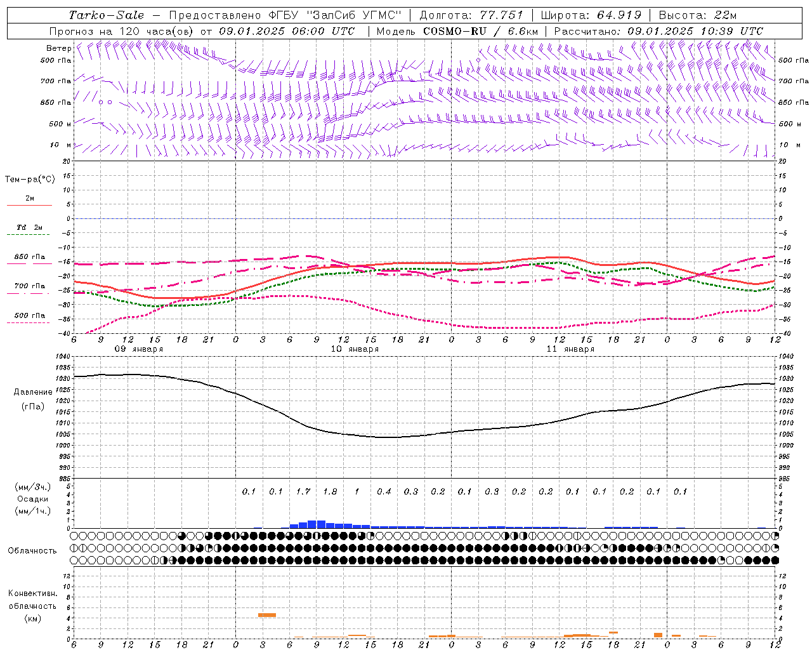Click the "10 января" date label
Screen dimensions: 812x650
pos(355,349)
